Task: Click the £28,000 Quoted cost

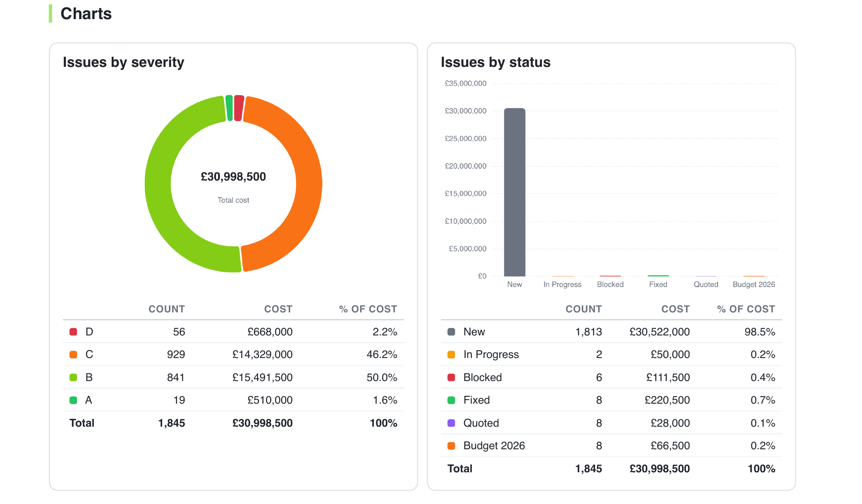Action: coord(670,423)
